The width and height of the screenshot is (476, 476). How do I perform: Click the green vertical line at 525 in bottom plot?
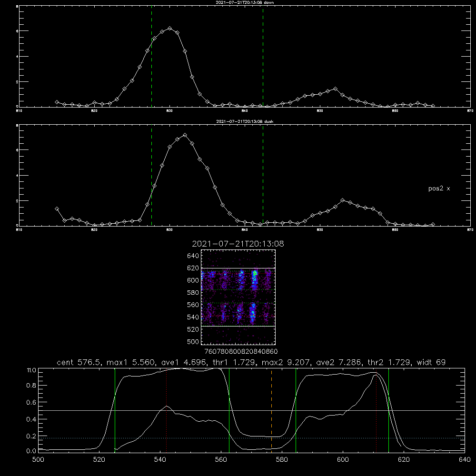[115, 410]
